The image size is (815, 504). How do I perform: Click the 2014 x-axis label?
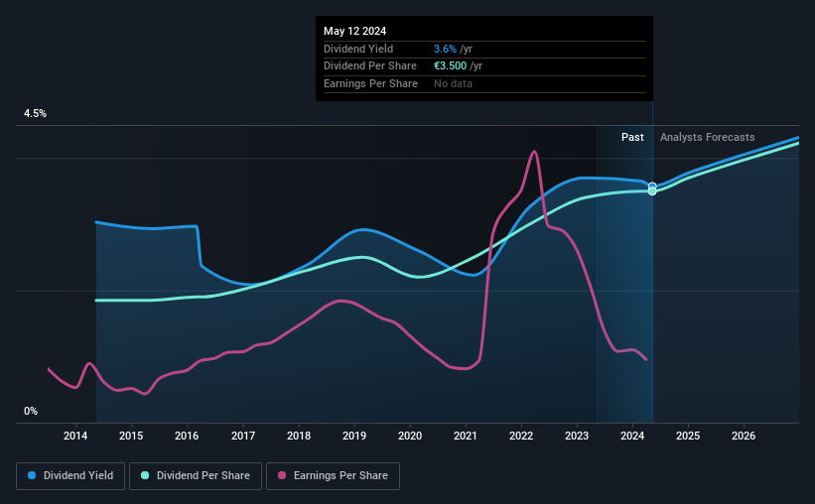(x=75, y=436)
